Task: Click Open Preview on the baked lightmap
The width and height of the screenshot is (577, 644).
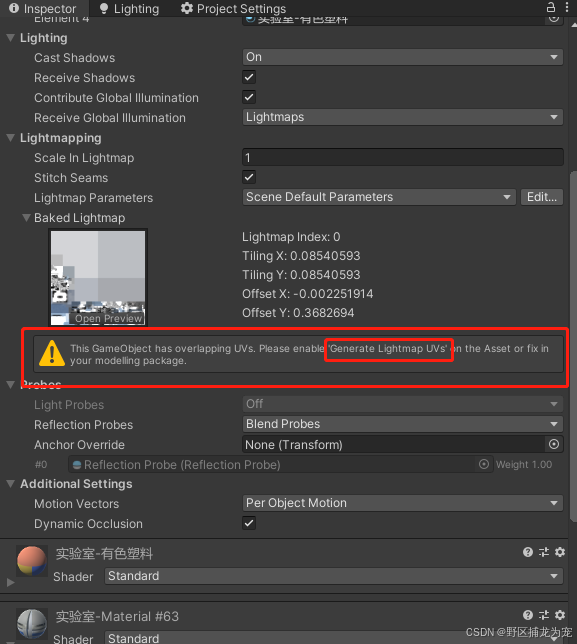Action: pos(108,318)
